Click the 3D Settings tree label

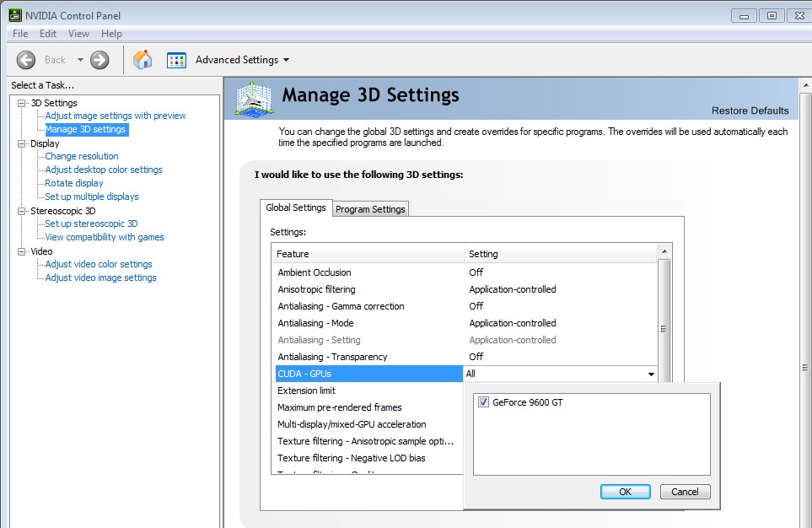[54, 103]
